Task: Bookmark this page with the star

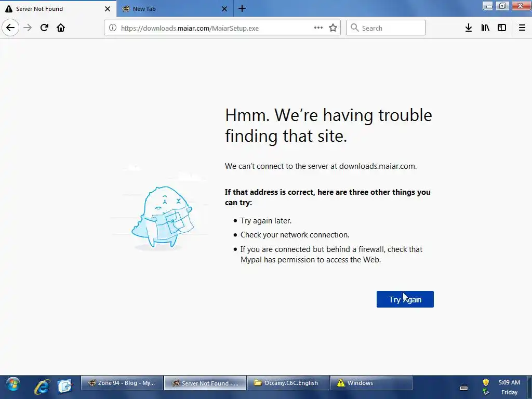Action: [333, 28]
